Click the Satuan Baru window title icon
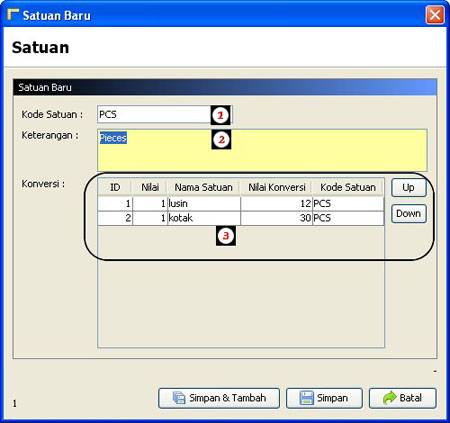This screenshot has height=423, width=450. [x=13, y=15]
